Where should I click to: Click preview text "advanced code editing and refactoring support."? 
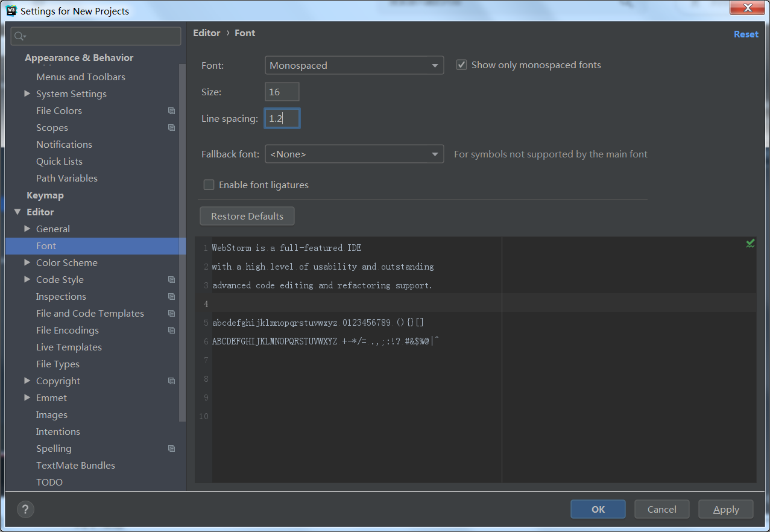[x=323, y=285]
